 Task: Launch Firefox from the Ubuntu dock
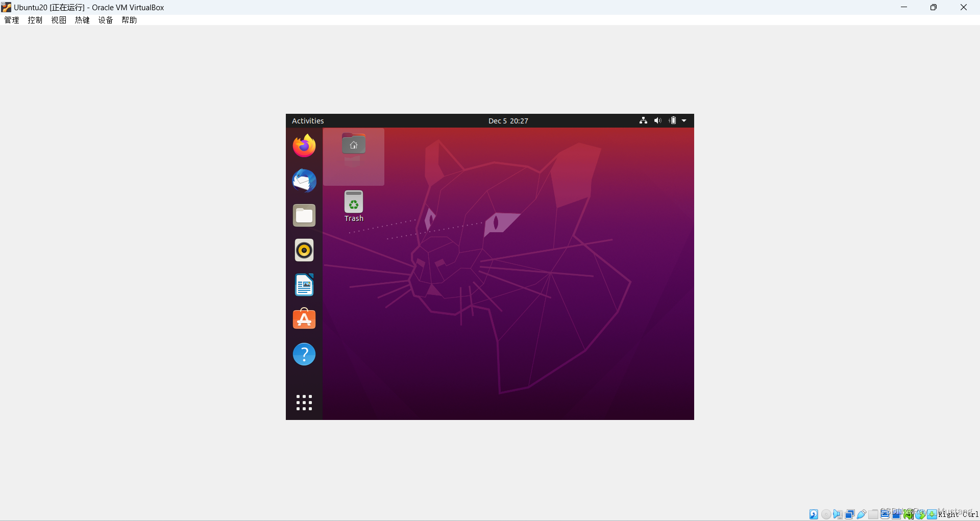tap(304, 146)
